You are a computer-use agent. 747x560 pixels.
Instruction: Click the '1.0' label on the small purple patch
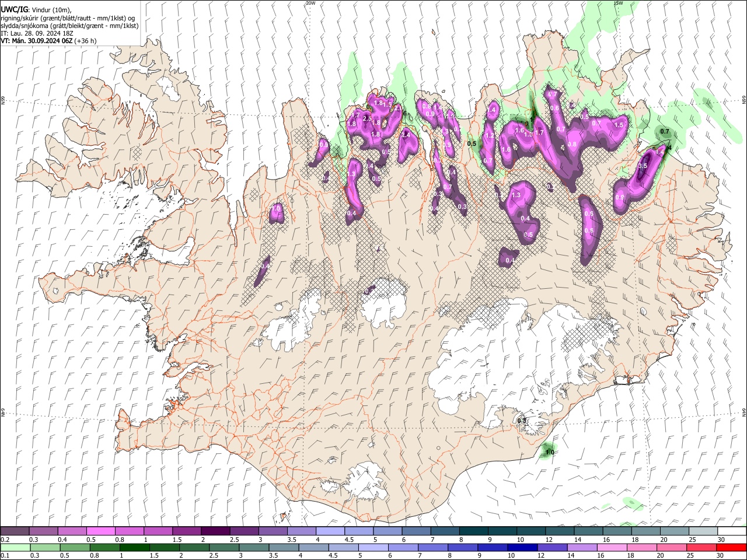(277, 207)
